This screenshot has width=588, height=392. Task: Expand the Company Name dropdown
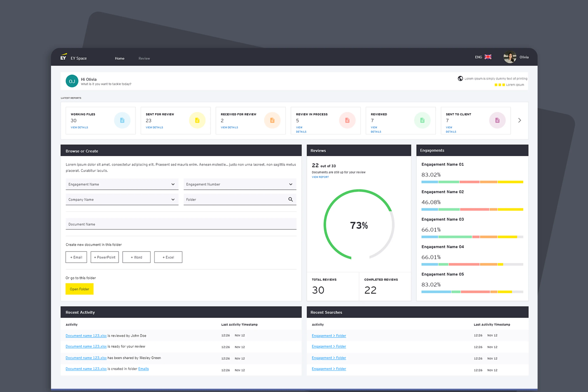point(172,199)
